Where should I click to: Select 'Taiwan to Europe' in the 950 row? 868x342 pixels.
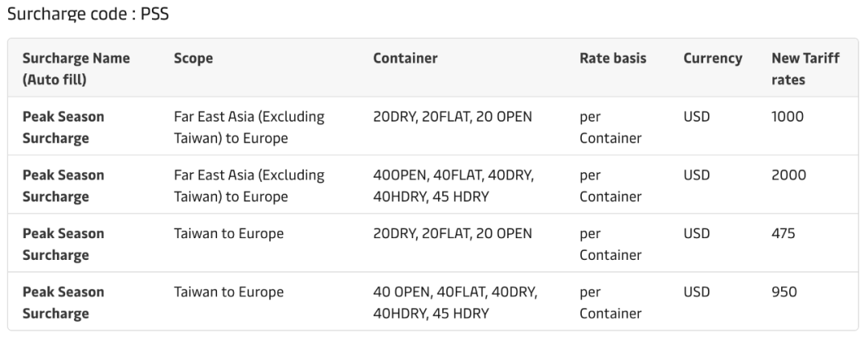[228, 291]
